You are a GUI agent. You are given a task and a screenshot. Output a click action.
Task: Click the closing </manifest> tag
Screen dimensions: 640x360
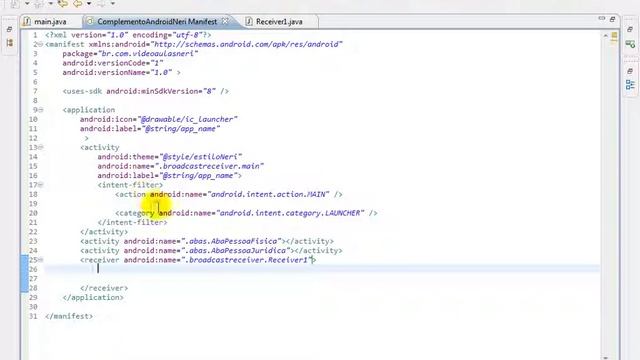(x=69, y=316)
